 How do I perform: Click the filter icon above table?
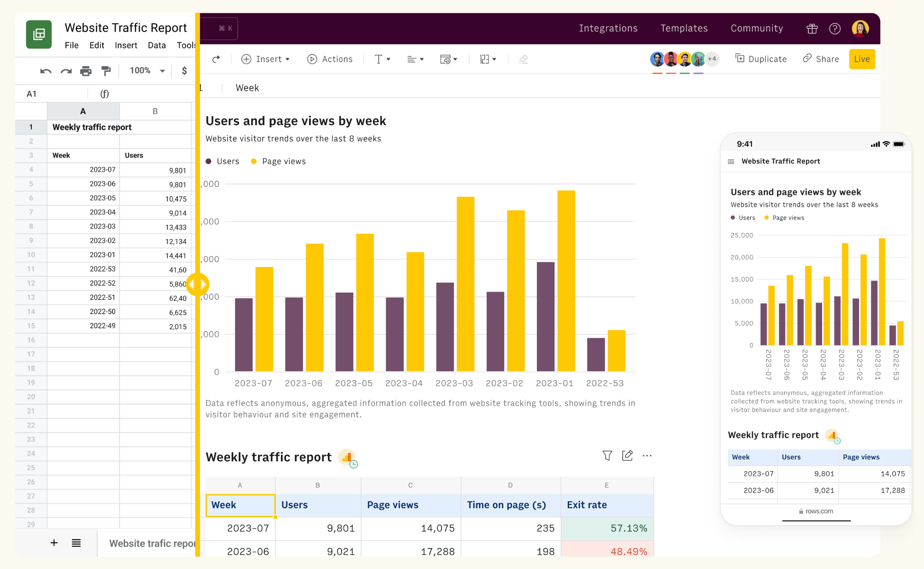pos(607,456)
